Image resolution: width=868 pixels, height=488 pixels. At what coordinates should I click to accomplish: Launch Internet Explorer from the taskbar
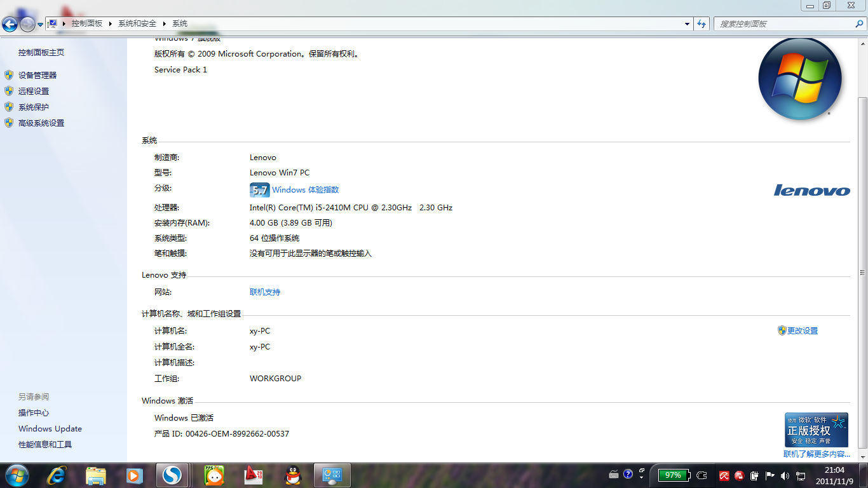click(57, 475)
